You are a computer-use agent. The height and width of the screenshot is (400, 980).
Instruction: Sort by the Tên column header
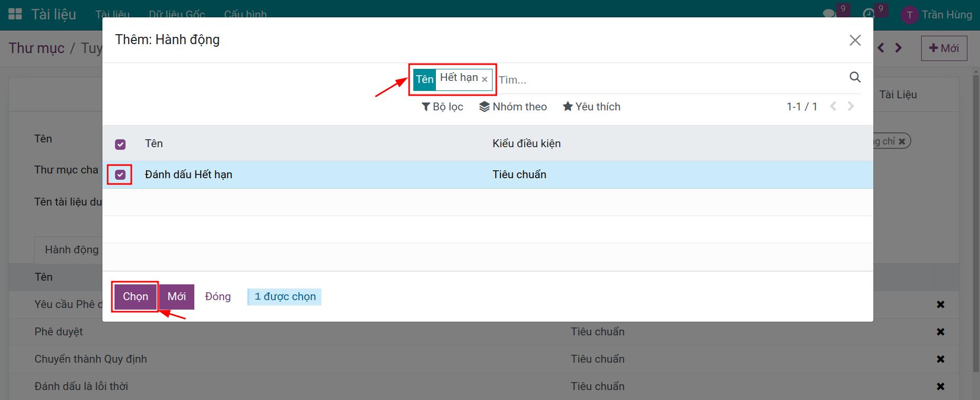154,143
